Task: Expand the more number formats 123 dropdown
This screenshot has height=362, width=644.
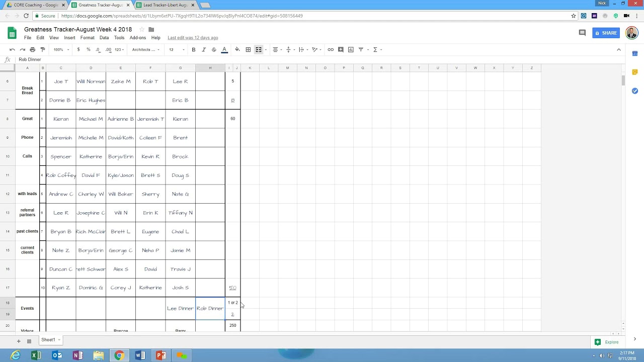Action: point(119,50)
